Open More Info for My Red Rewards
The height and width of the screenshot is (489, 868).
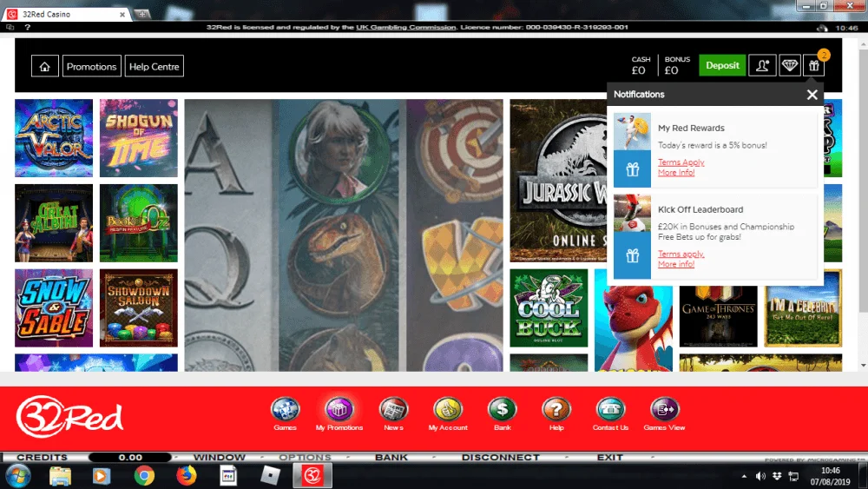point(676,172)
